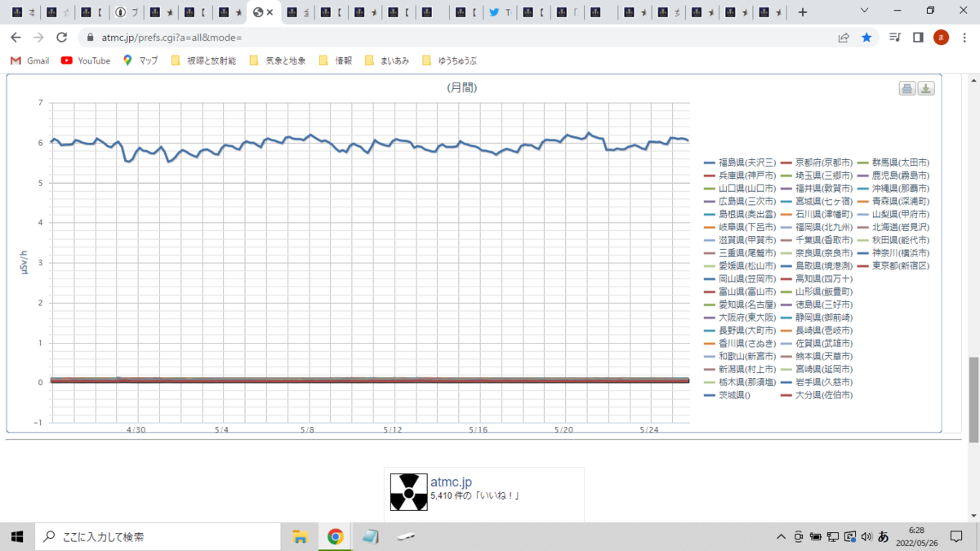Switch to the Twitter tab
The height and width of the screenshot is (551, 980).
(x=500, y=12)
